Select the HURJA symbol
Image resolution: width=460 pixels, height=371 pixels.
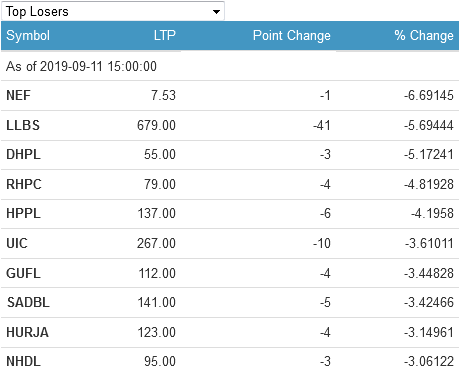point(27,332)
